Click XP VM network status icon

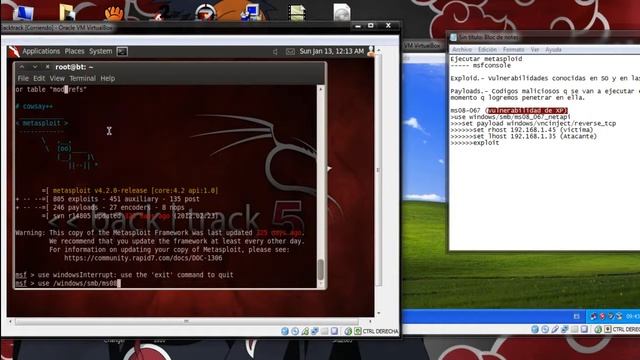pyautogui.click(x=564, y=329)
